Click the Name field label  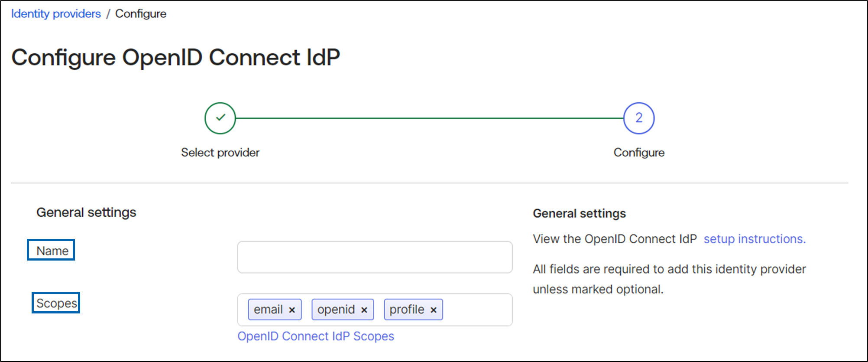(x=52, y=251)
